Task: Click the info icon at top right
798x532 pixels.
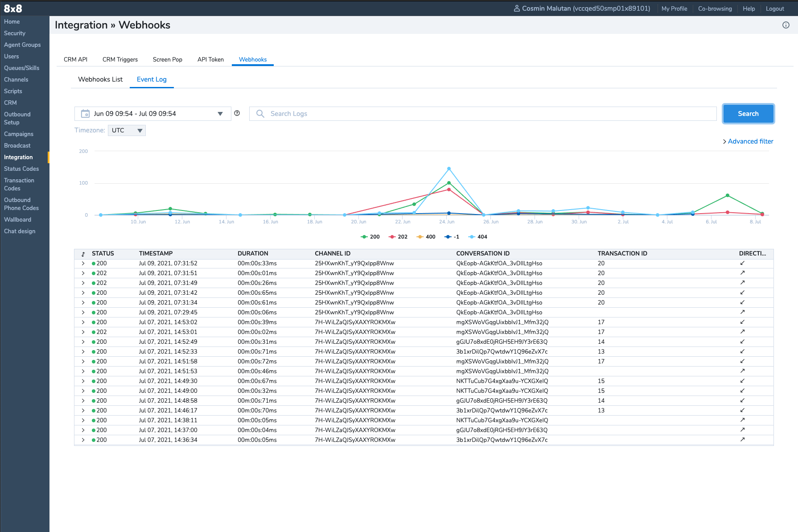Action: tap(786, 25)
